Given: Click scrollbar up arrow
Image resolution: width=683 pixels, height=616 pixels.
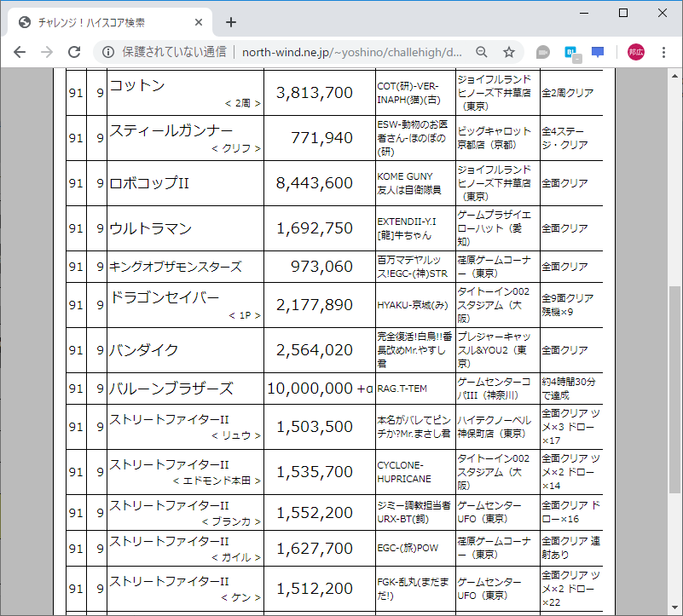Looking at the screenshot, I should point(674,76).
